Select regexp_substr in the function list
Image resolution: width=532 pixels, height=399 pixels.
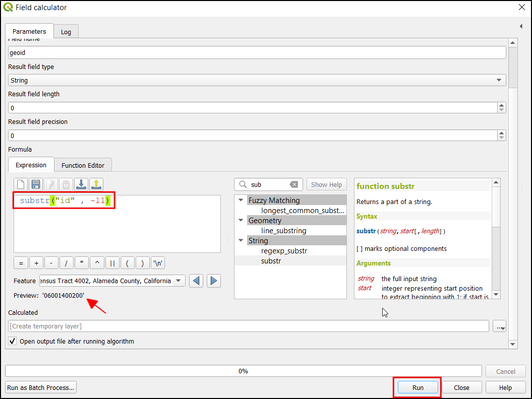(x=284, y=251)
